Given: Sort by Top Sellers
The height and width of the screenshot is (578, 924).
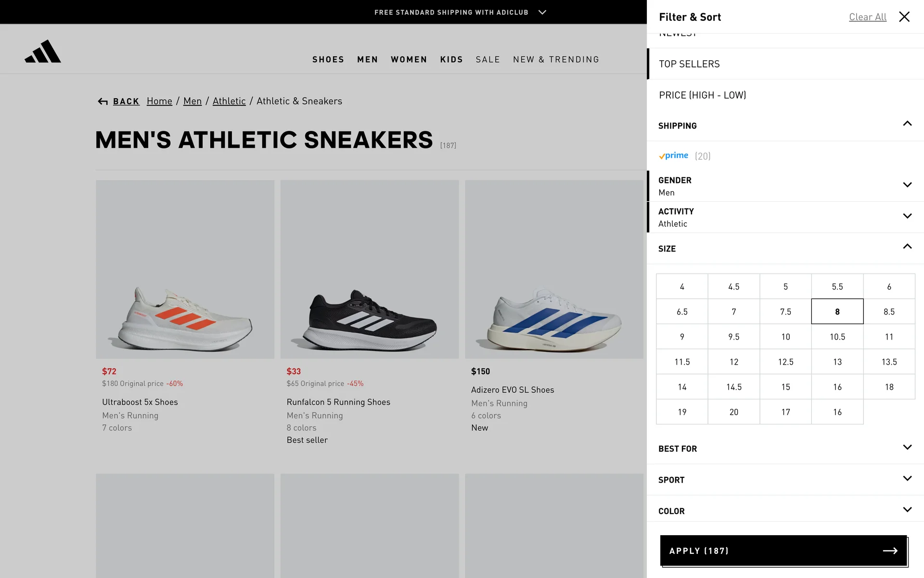Looking at the screenshot, I should (689, 64).
